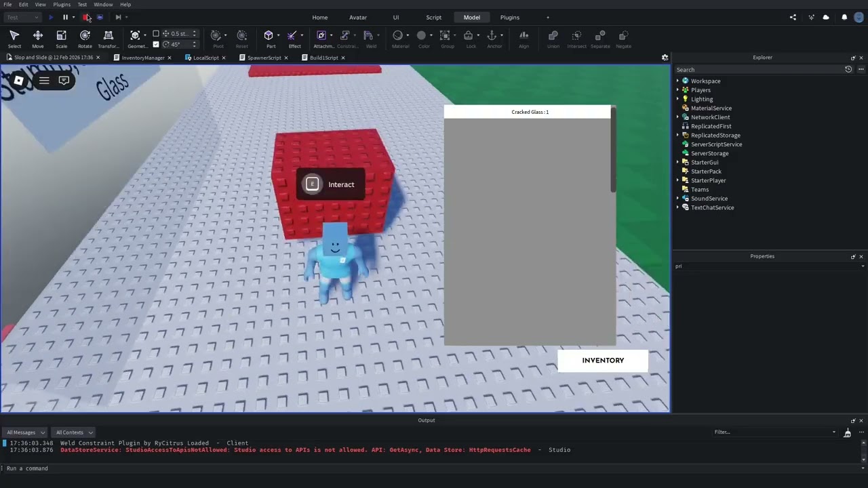868x488 pixels.
Task: Clear output with the broom icon
Action: tap(847, 432)
